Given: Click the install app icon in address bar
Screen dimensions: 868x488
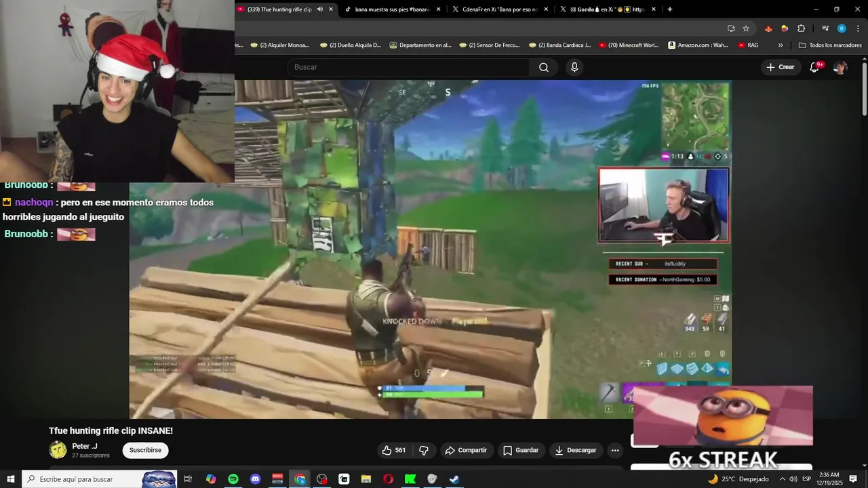Looking at the screenshot, I should click(x=731, y=28).
